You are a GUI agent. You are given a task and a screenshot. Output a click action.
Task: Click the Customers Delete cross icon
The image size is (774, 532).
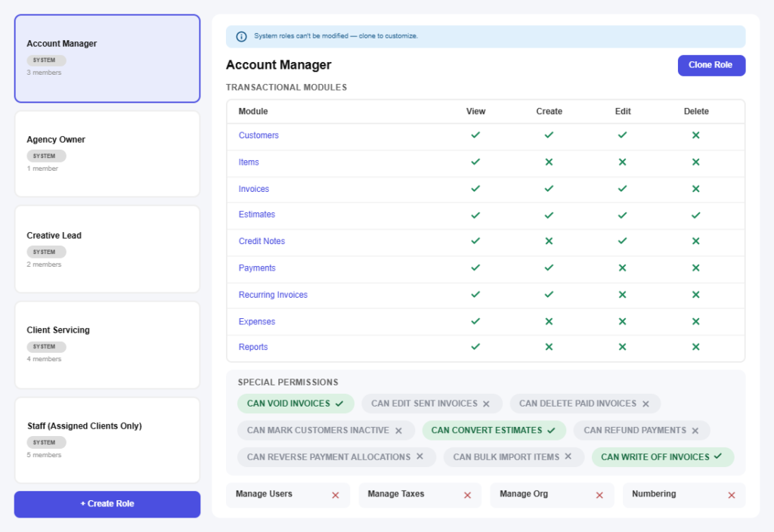[x=696, y=135]
